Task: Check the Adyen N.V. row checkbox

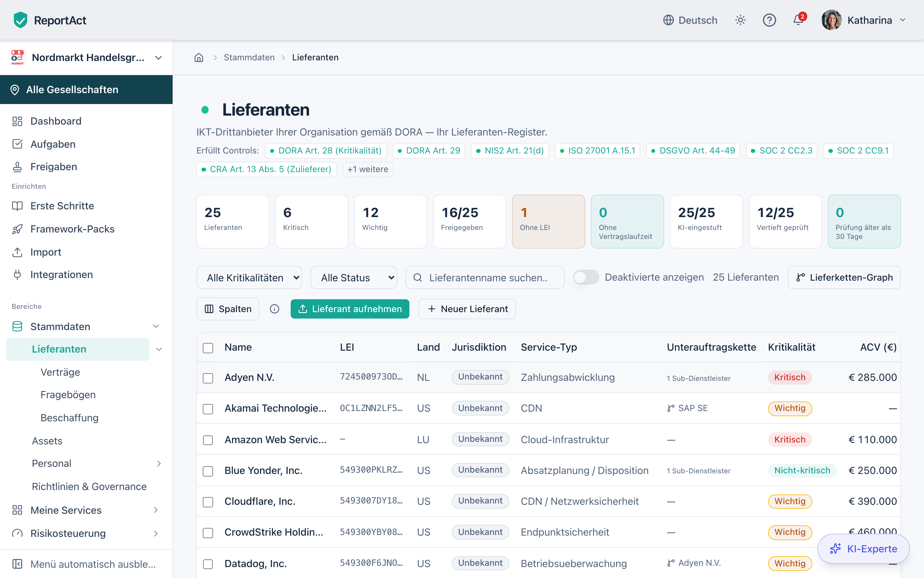Action: click(208, 378)
